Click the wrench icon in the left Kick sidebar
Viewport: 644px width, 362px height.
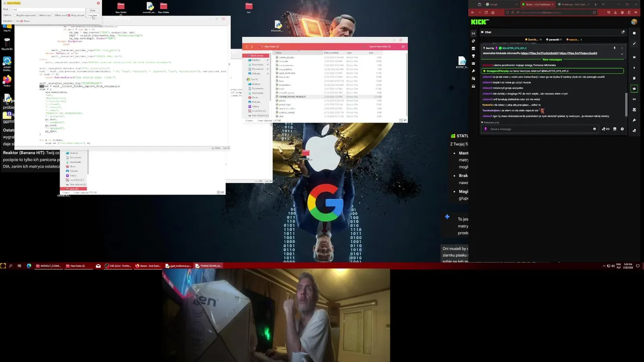[473, 71]
